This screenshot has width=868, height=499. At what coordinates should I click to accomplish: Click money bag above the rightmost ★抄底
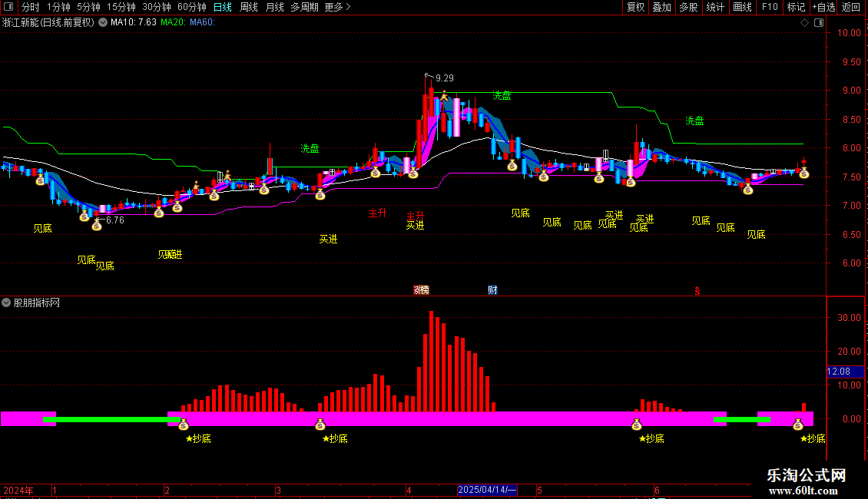(797, 425)
